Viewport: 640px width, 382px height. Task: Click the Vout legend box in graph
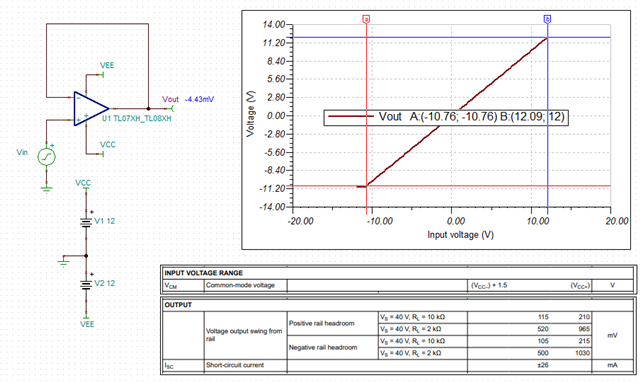click(446, 117)
